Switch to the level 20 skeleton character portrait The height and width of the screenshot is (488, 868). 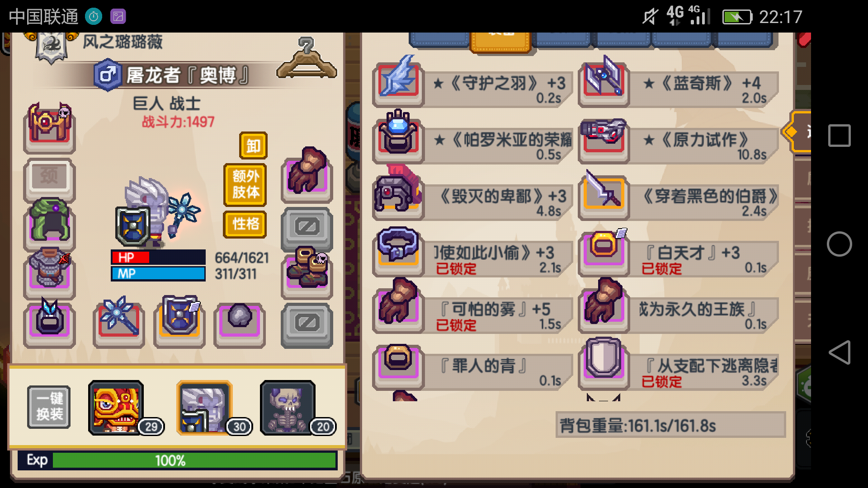pos(288,408)
